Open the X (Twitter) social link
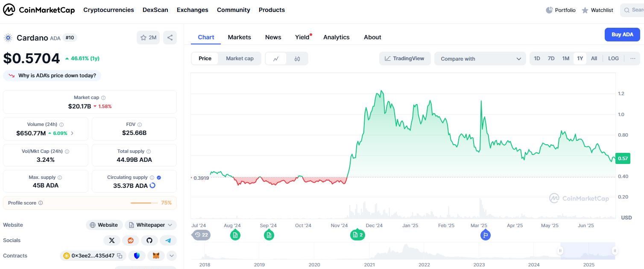Screen dimensions: 644x269 (x=112, y=240)
